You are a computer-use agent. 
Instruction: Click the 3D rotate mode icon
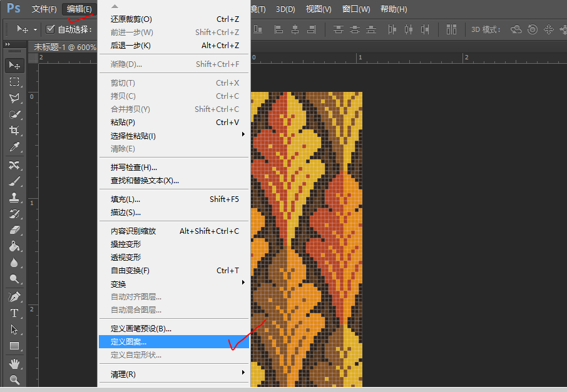click(x=516, y=29)
